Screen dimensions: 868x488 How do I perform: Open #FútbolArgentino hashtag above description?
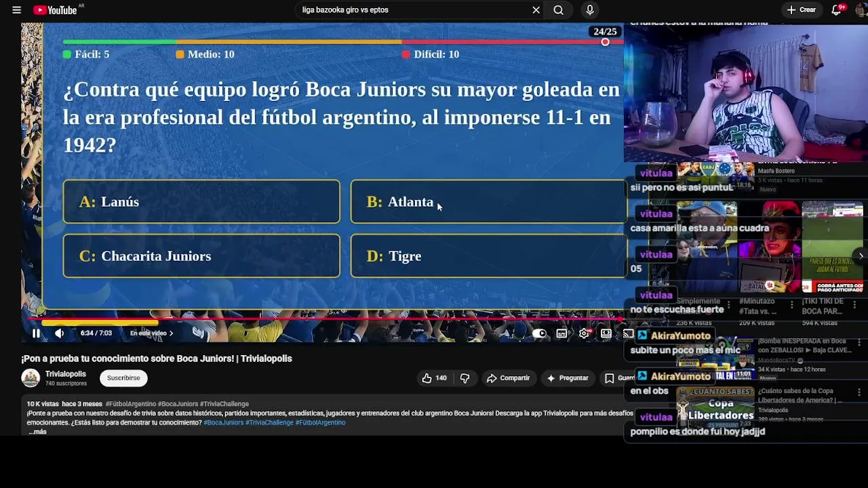pos(131,404)
